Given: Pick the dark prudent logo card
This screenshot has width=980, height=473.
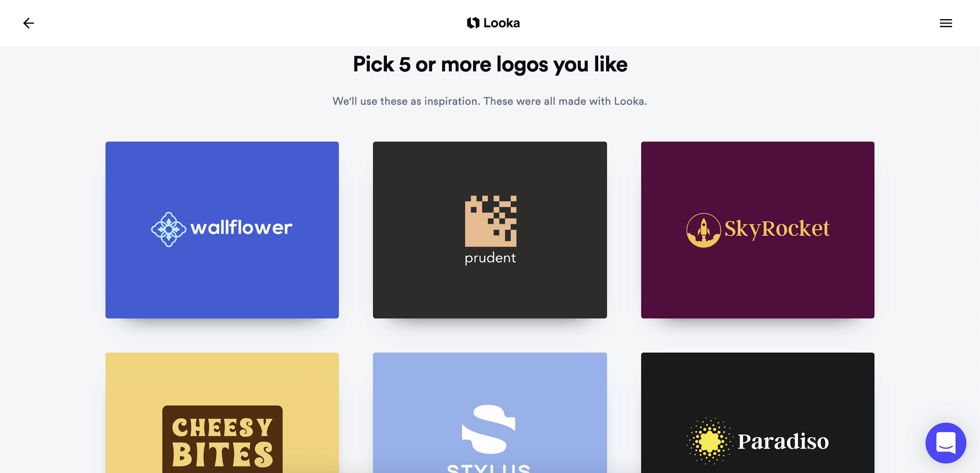Looking at the screenshot, I should [x=490, y=230].
